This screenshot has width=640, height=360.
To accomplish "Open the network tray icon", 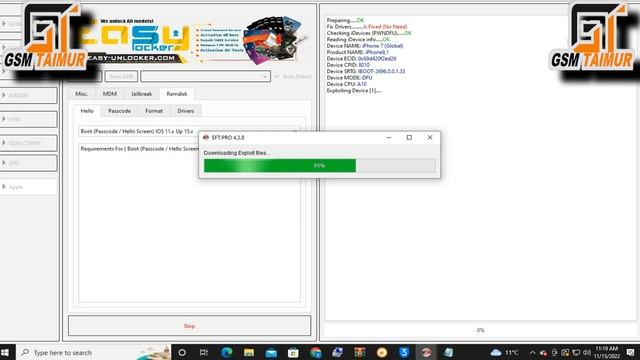I will pyautogui.click(x=576, y=352).
